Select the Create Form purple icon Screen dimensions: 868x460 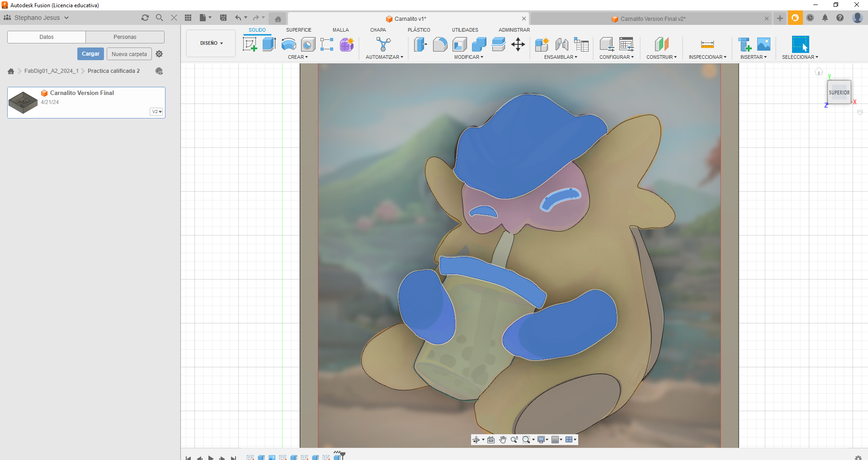(x=347, y=44)
